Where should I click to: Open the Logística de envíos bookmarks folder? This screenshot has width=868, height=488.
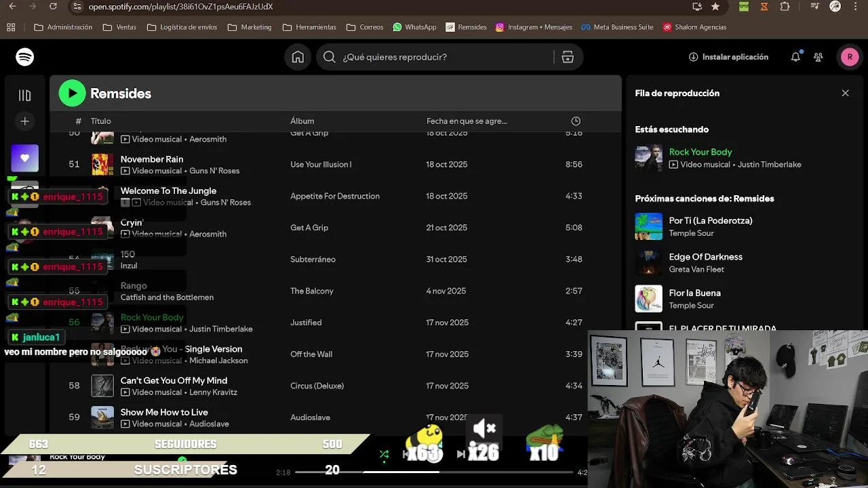click(x=182, y=27)
